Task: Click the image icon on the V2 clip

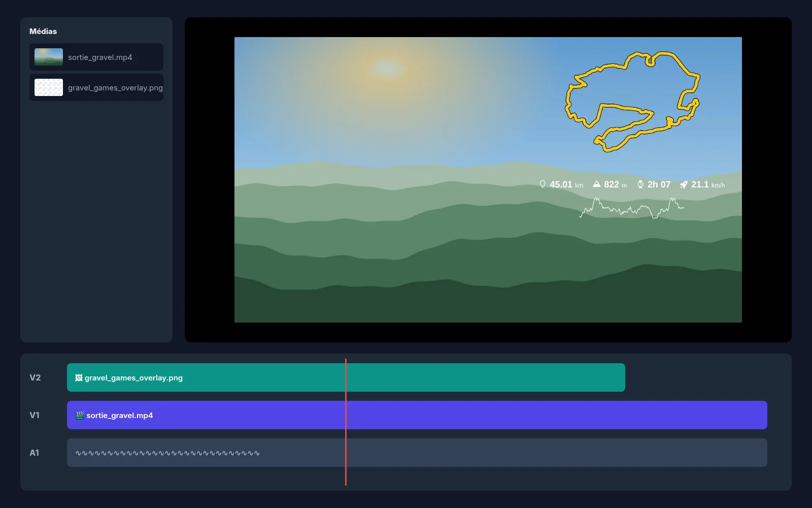Action: click(79, 378)
